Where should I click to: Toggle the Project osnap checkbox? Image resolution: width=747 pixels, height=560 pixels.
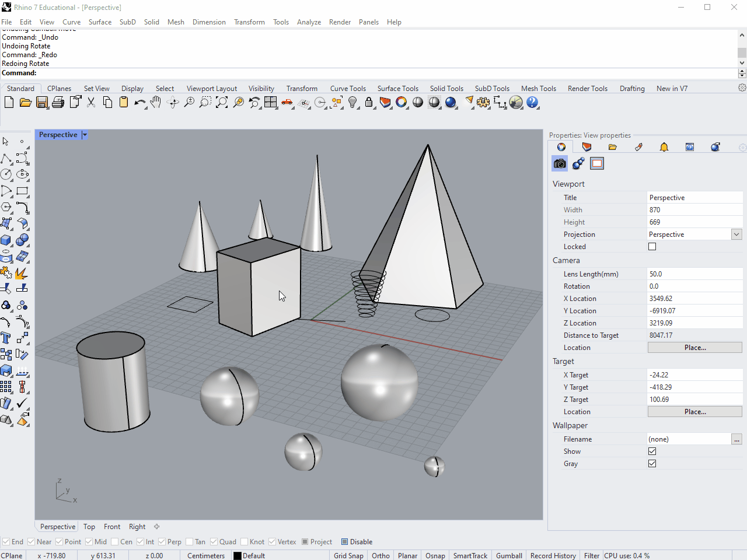305,541
